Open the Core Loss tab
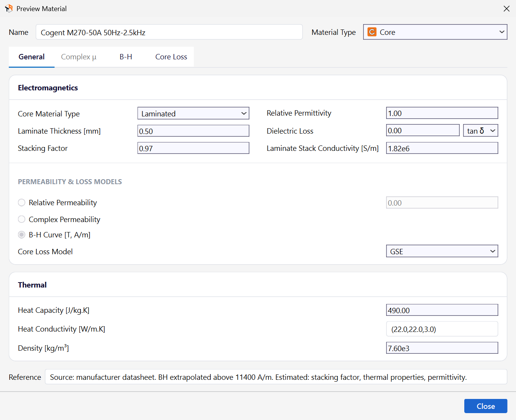This screenshot has width=516, height=420. [x=171, y=57]
